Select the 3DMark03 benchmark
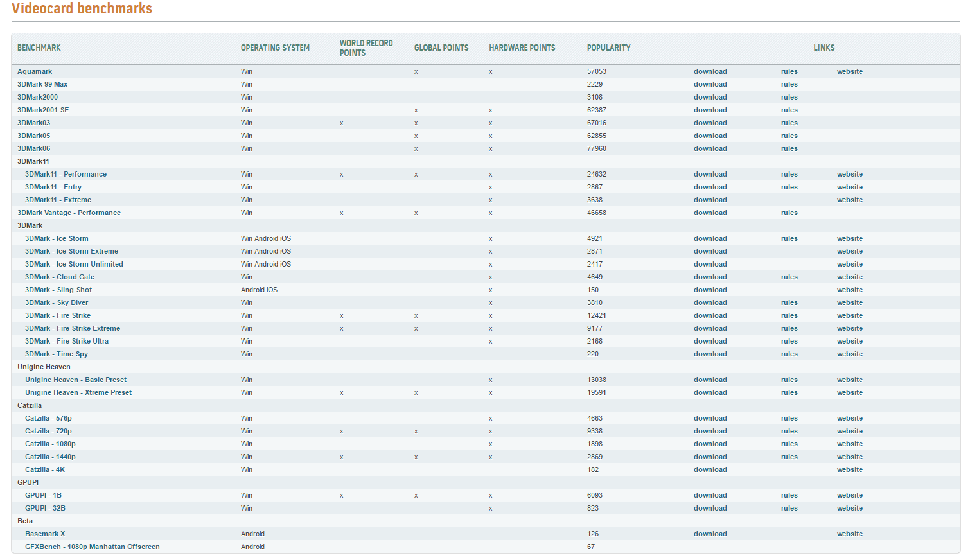Viewport: 970px width, 560px height. pyautogui.click(x=33, y=123)
